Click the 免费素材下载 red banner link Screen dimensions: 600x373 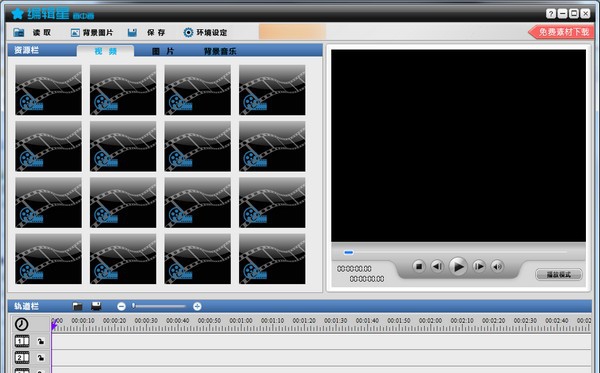coord(561,32)
